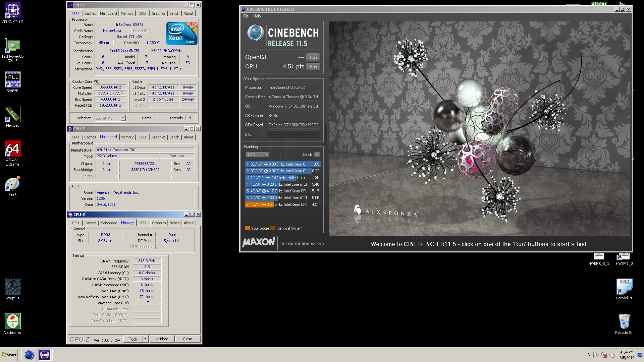This screenshot has width=644, height=362.
Task: Open the Paint desktop icon
Action: pos(12,186)
